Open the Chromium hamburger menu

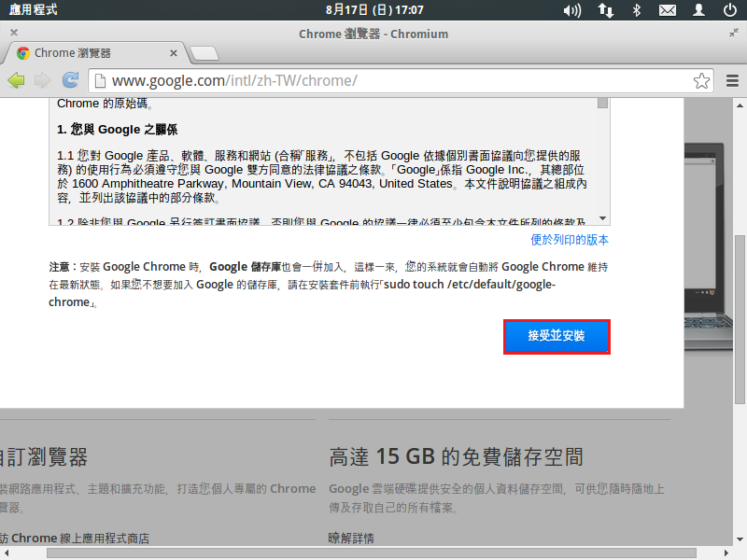732,80
